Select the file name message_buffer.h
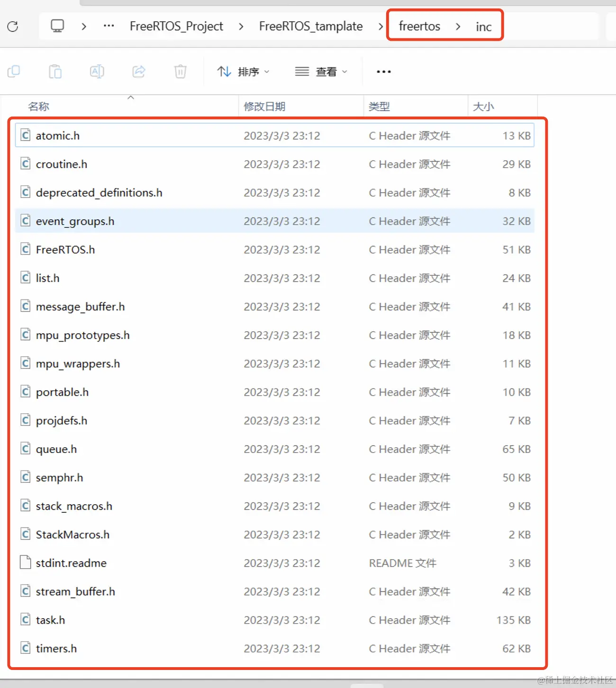The image size is (616, 688). (x=81, y=307)
